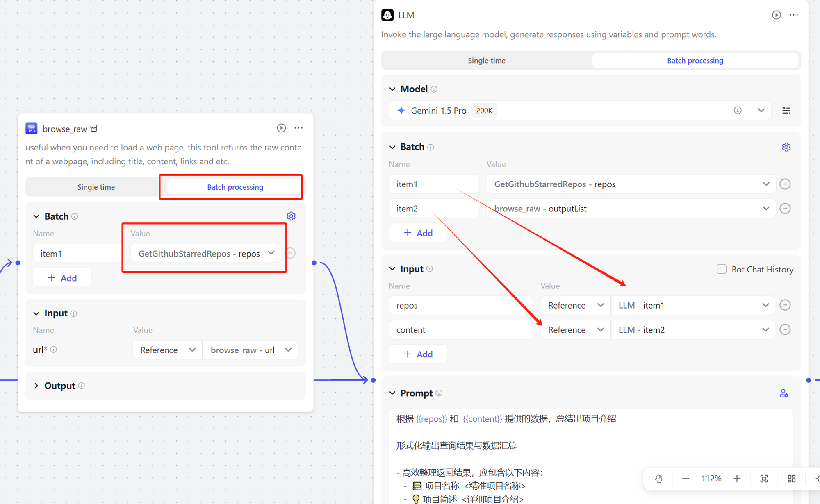Open browse_raw node more options menu
Screen dimensions: 820x504
coord(298,128)
